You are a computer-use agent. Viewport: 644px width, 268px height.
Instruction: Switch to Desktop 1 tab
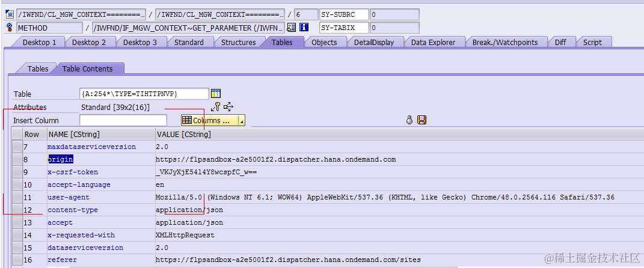click(40, 42)
